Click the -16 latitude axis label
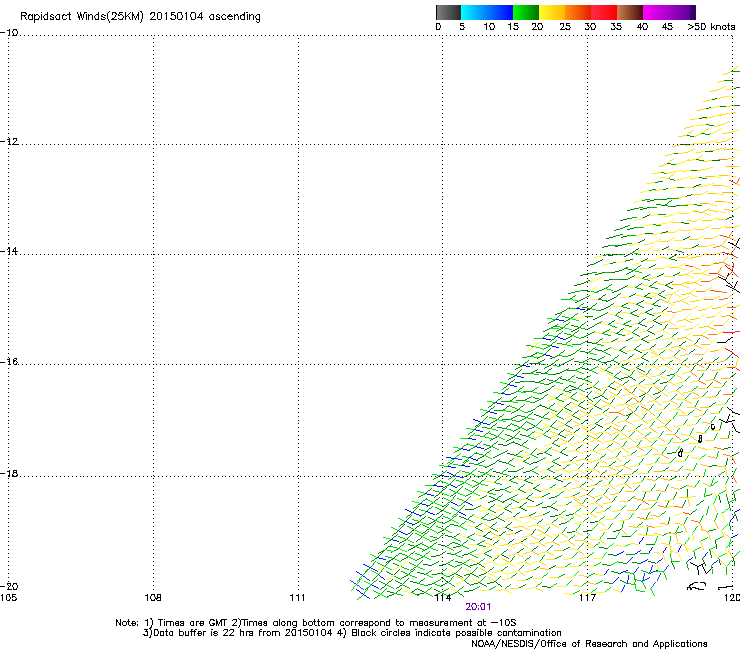740x650 pixels. tap(9, 362)
